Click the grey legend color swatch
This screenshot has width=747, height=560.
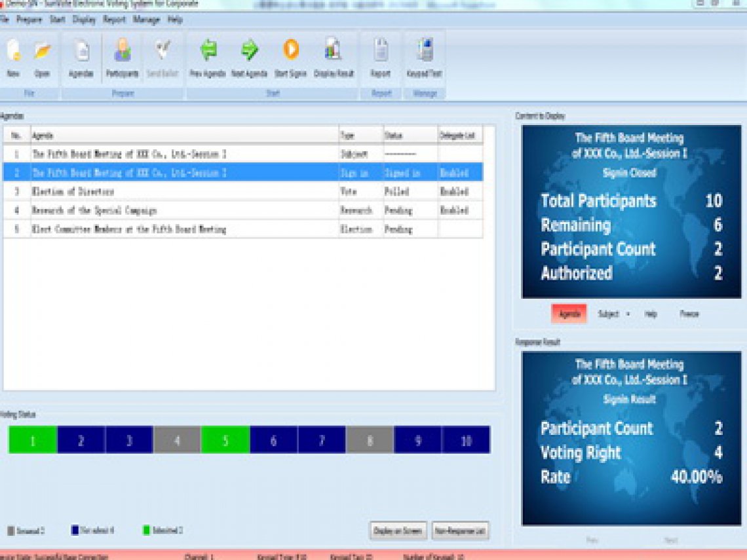11,531
